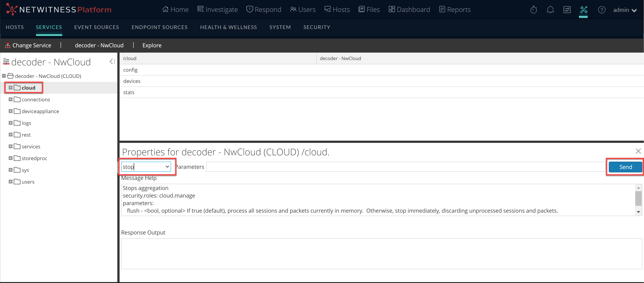644x283 pixels.
Task: Expand the cloud tree node
Action: [11, 88]
